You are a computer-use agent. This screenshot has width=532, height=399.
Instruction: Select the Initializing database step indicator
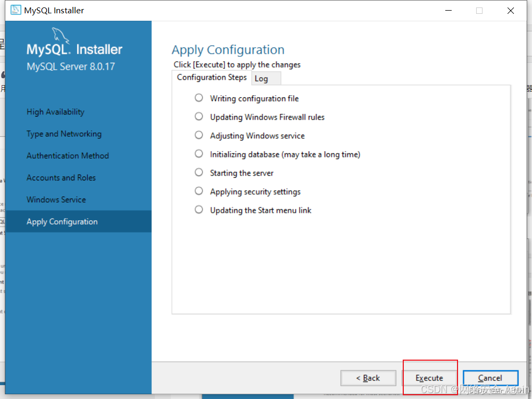pyautogui.click(x=198, y=154)
